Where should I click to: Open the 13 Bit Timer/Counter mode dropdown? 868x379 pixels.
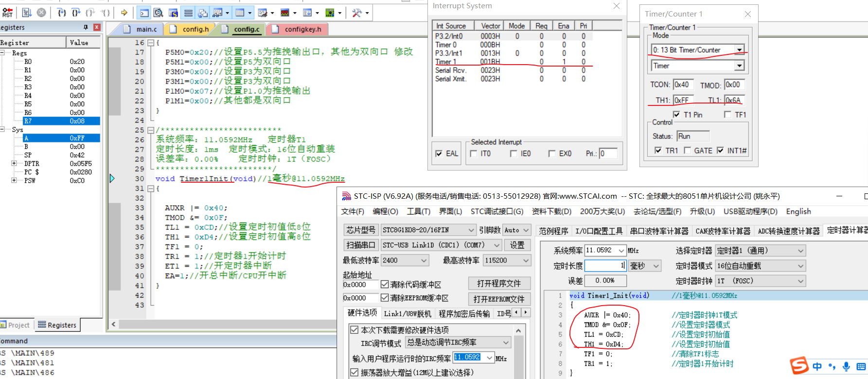[739, 50]
